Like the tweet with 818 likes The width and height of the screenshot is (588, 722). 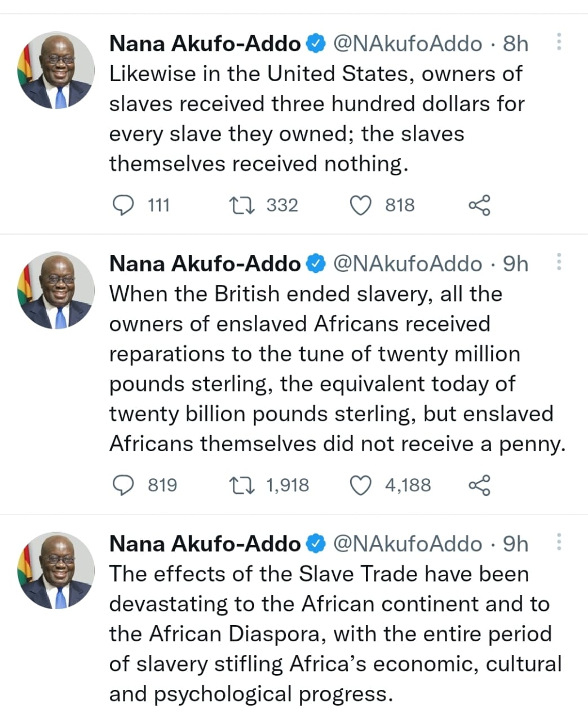pyautogui.click(x=361, y=205)
